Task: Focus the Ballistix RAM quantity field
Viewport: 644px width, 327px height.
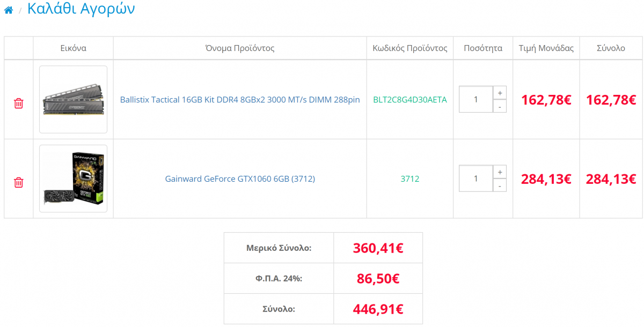Action: (476, 100)
